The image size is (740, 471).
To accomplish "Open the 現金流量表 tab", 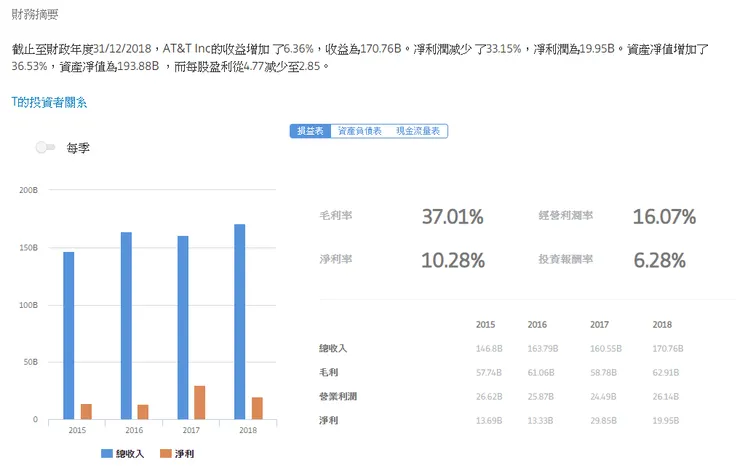I will click(x=418, y=131).
